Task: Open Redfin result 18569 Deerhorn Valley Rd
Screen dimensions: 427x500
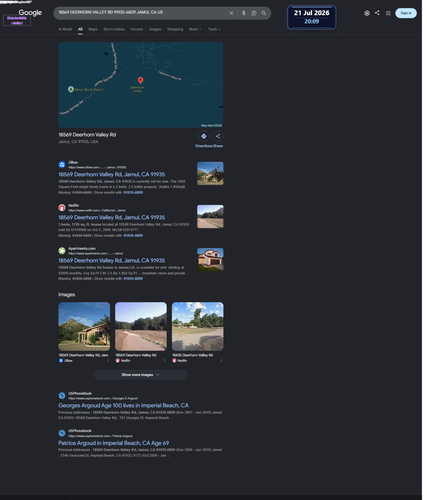Action: pyautogui.click(x=112, y=217)
